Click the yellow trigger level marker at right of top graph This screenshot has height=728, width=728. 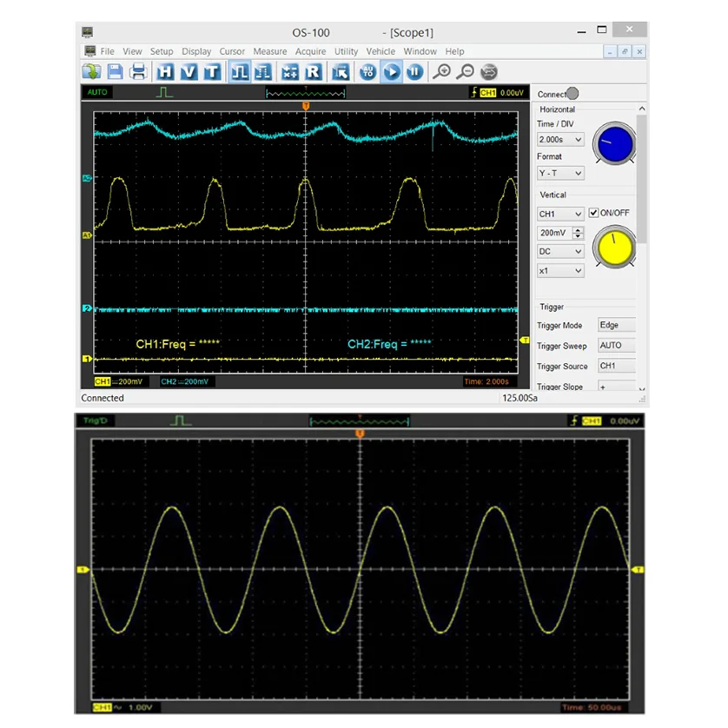(524, 341)
